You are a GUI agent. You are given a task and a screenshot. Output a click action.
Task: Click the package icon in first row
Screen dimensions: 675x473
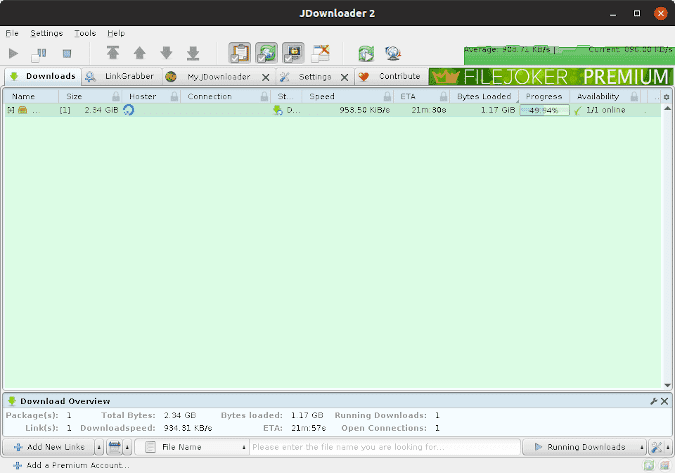pos(23,110)
